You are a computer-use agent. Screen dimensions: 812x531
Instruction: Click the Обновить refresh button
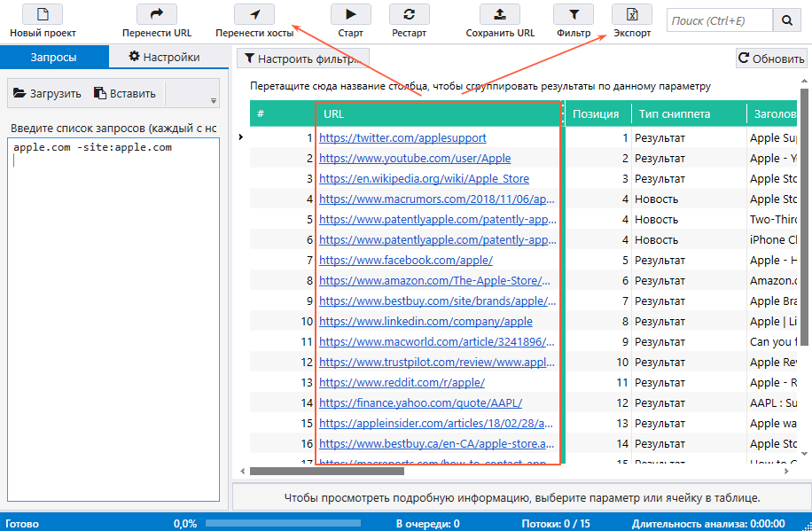coord(770,59)
